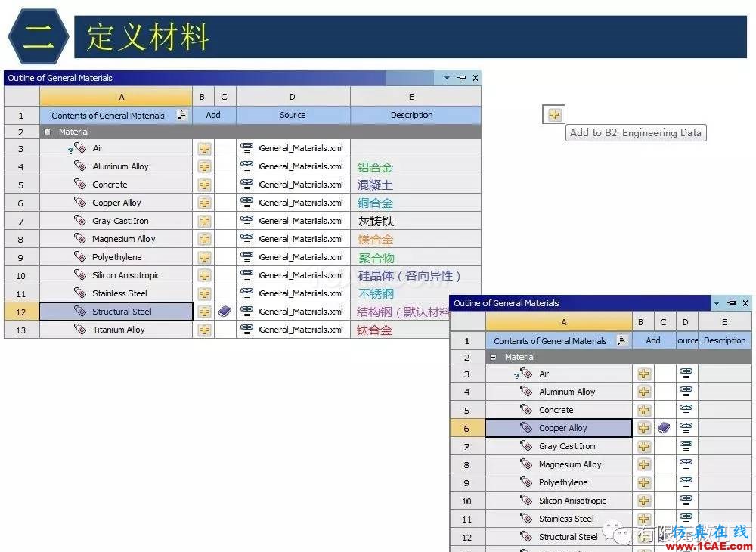This screenshot has width=756, height=552.
Task: Add Gray Cast Iron in right panel
Action: pos(643,446)
